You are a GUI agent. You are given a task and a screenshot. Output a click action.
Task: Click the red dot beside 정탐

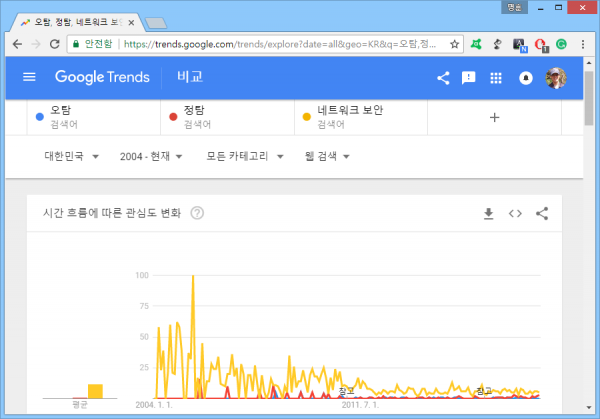[x=173, y=117]
